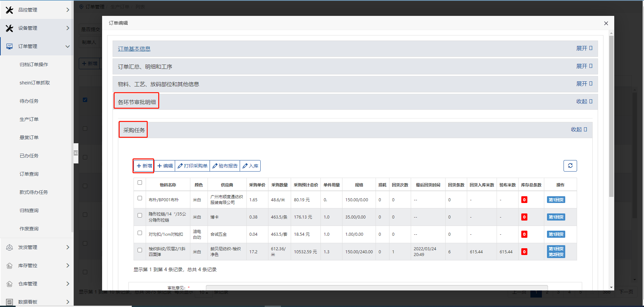644x307 pixels.
Task: Open 生产订单 in the sidebar
Action: pos(29,119)
